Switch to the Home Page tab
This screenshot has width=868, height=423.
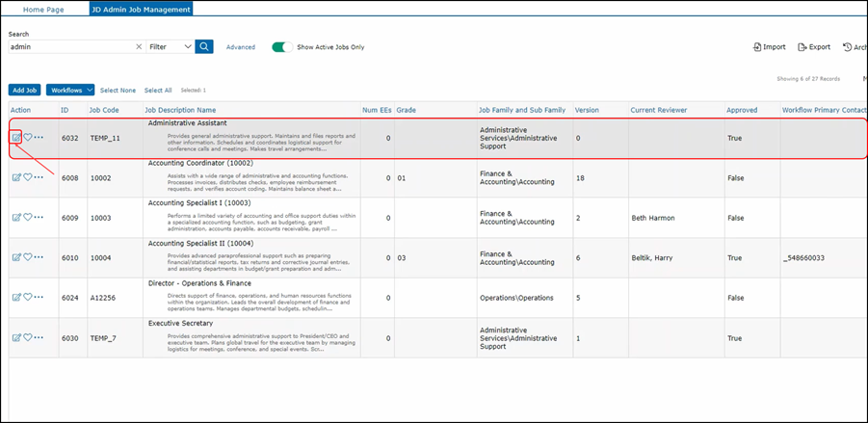[x=45, y=9]
